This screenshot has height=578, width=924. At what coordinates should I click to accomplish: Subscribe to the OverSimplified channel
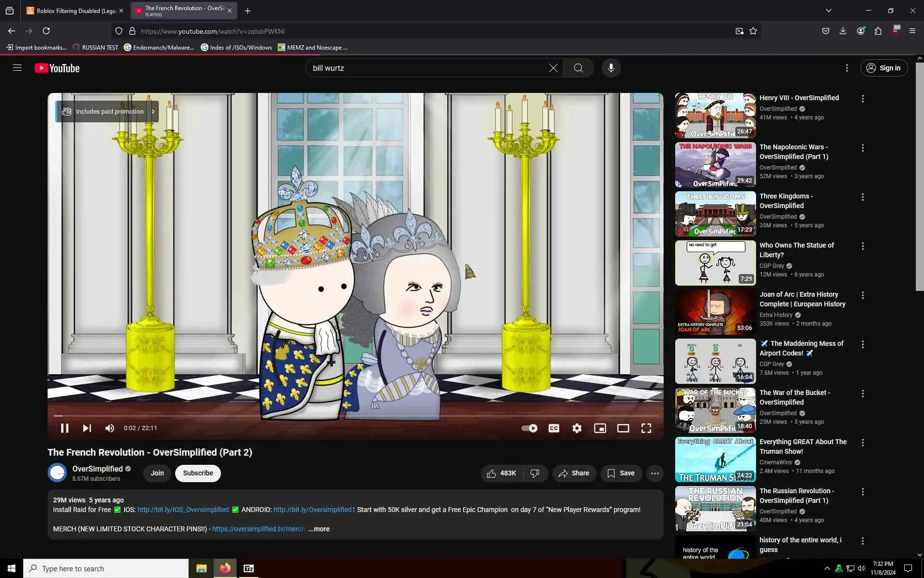coord(198,473)
